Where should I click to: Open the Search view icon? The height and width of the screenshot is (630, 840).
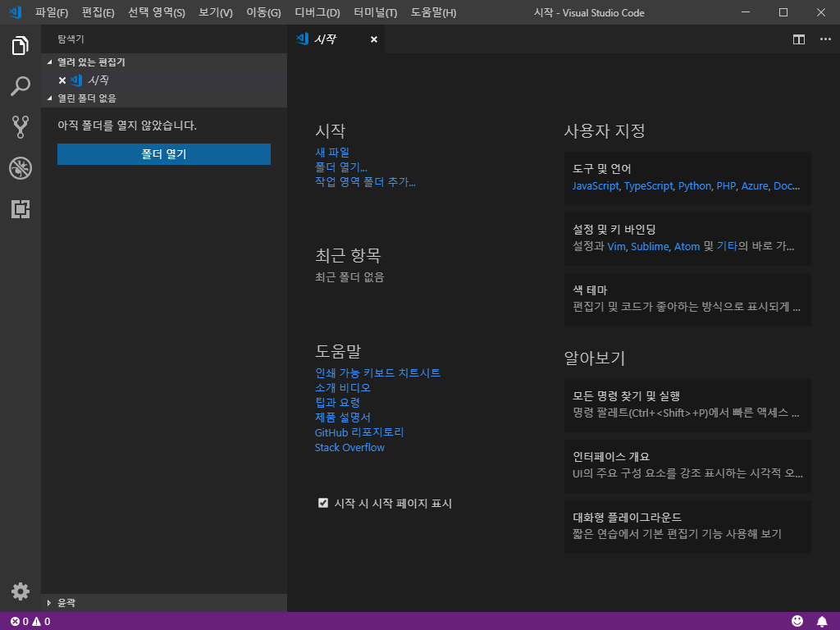(x=21, y=86)
